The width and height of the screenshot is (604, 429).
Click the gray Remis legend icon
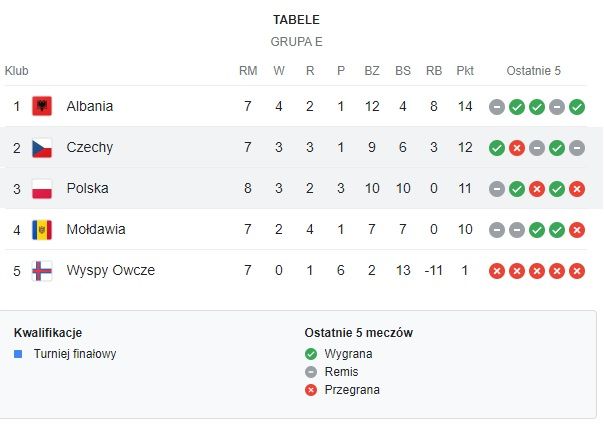(x=312, y=372)
